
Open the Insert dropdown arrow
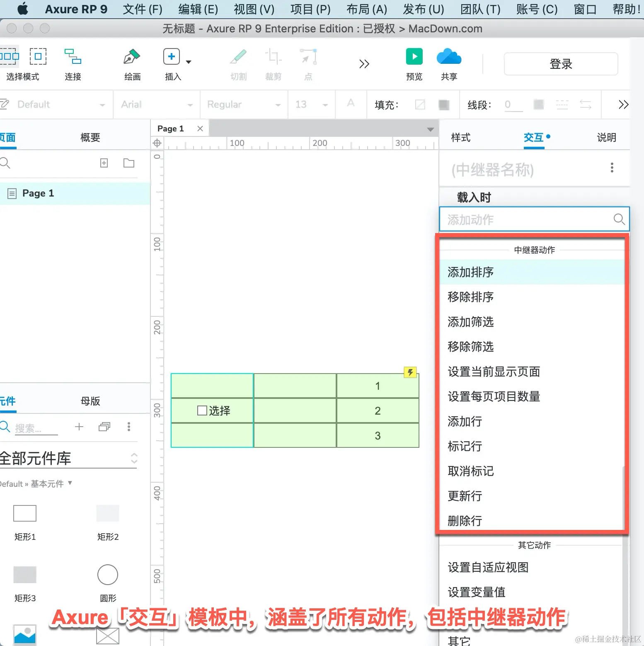(189, 62)
